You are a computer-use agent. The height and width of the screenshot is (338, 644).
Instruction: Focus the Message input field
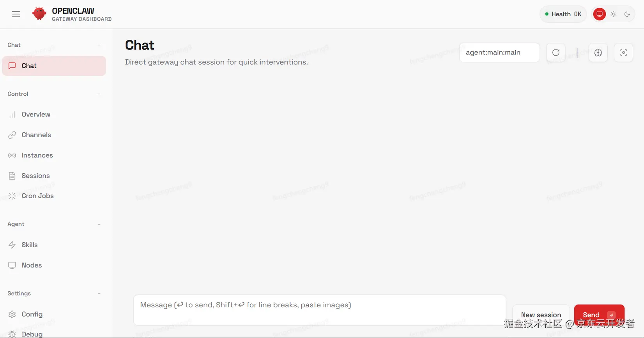[x=320, y=310]
